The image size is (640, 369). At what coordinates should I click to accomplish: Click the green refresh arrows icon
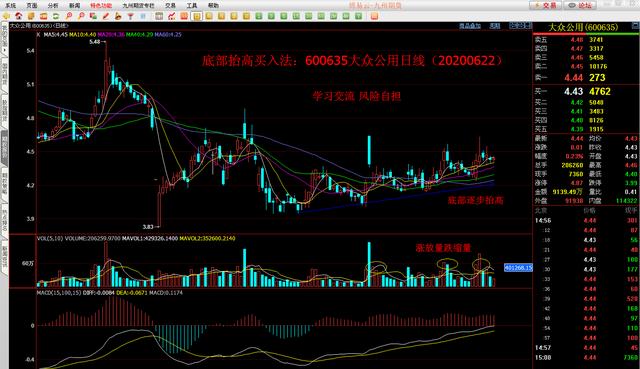(x=56, y=16)
